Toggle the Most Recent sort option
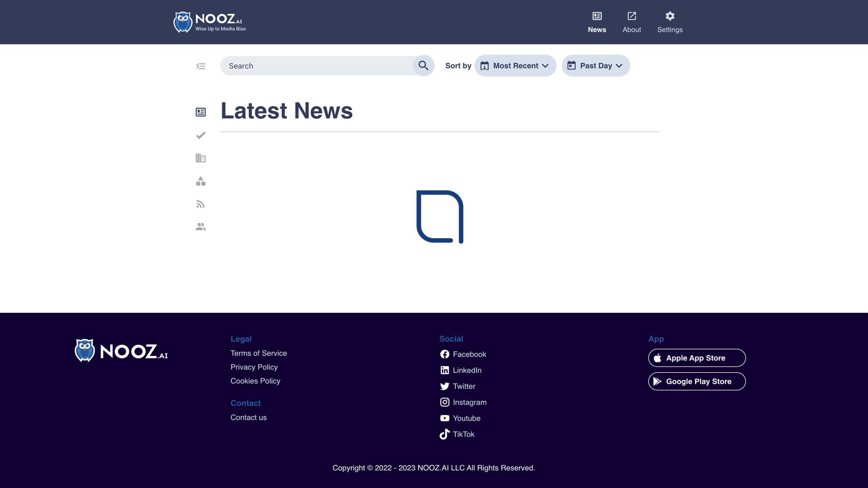 point(515,66)
